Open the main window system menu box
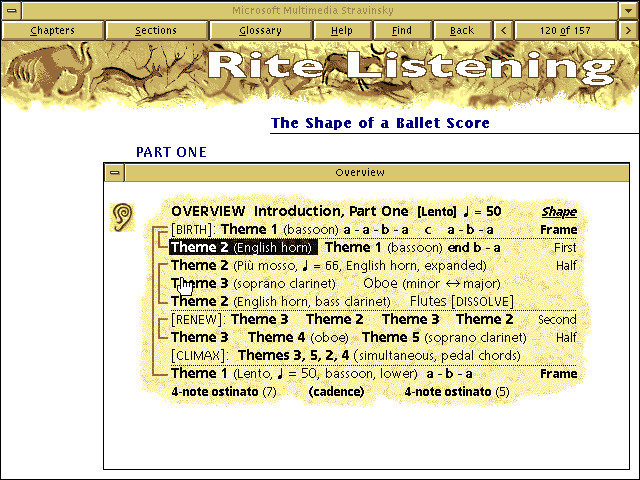This screenshot has height=480, width=640. 12,11
